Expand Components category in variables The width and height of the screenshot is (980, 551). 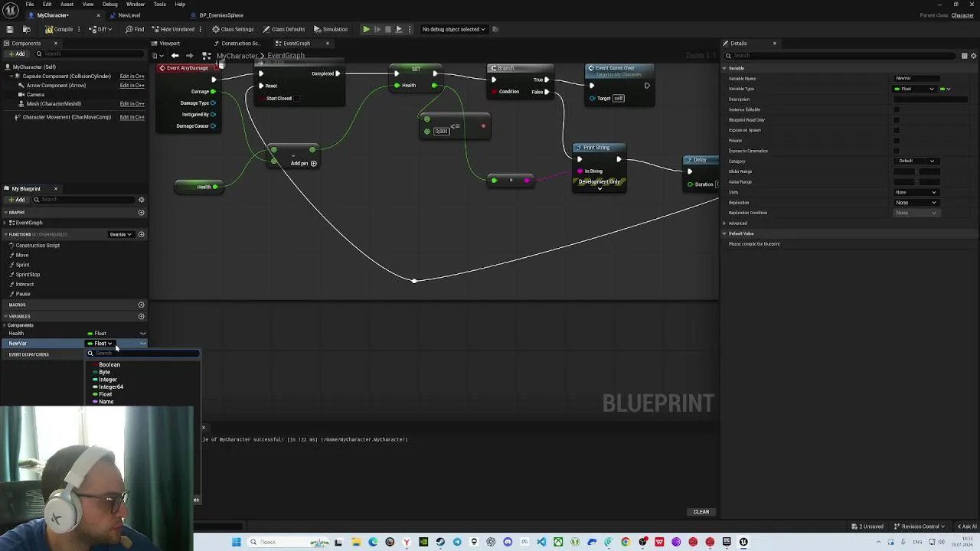(x=6, y=325)
